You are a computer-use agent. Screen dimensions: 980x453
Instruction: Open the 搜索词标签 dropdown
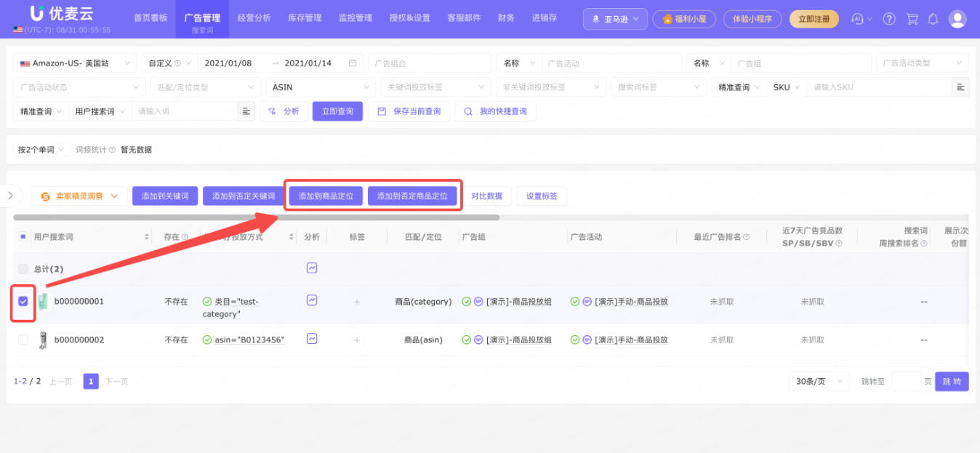click(x=659, y=87)
